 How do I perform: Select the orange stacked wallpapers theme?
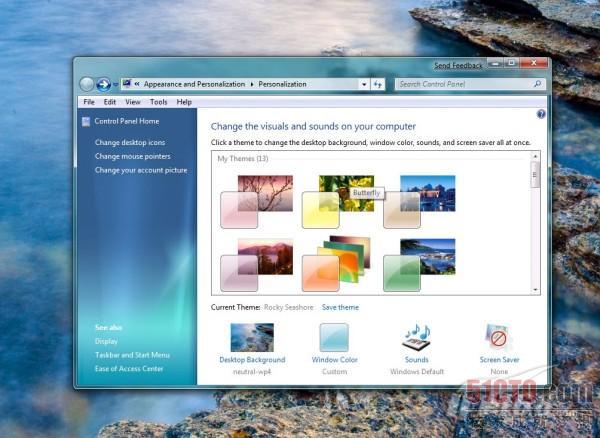point(336,264)
